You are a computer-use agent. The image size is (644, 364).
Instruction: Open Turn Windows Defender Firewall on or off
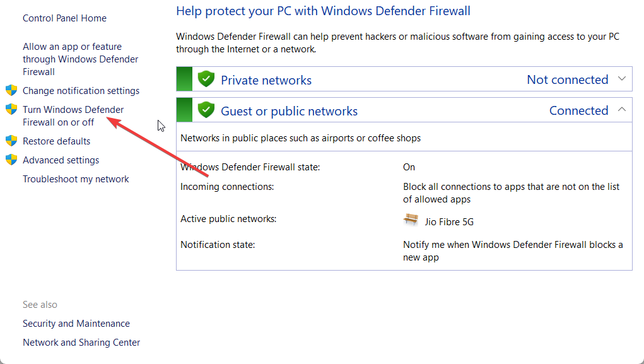tap(73, 115)
